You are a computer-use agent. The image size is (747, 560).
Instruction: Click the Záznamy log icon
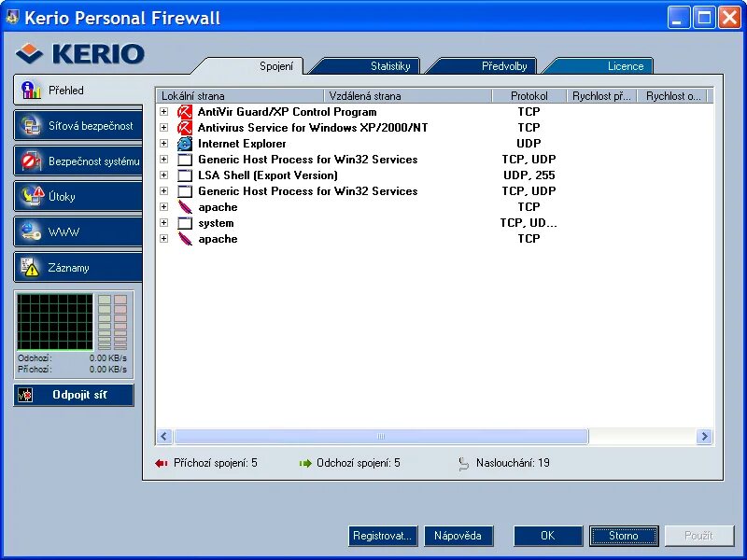pyautogui.click(x=31, y=268)
